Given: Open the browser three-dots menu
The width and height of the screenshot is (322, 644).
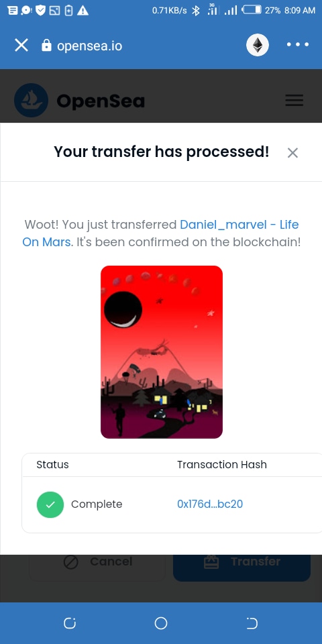Looking at the screenshot, I should coord(298,44).
